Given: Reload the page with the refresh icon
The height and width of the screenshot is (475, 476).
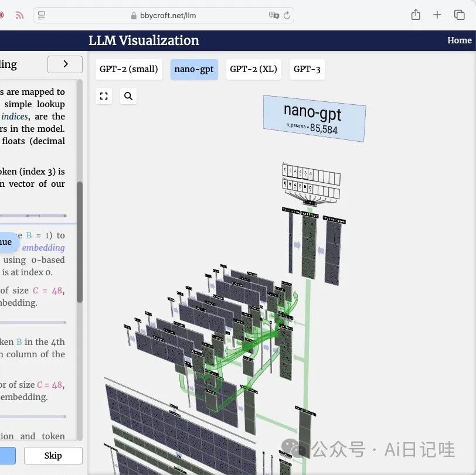Looking at the screenshot, I should 287,15.
